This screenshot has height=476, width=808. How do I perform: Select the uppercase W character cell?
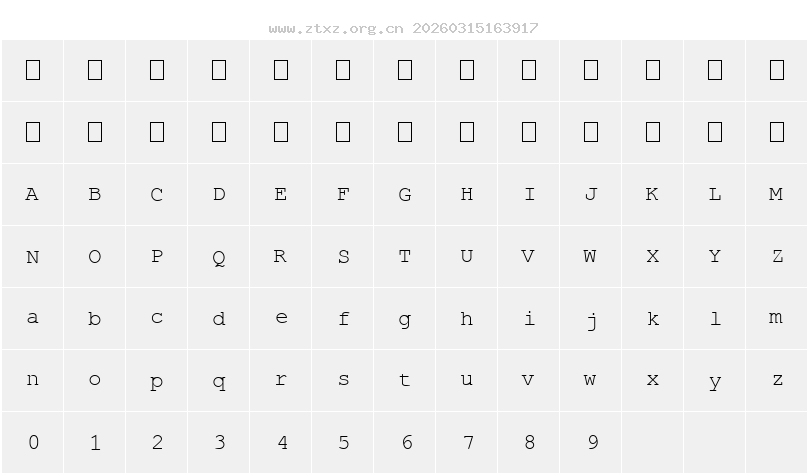point(591,257)
